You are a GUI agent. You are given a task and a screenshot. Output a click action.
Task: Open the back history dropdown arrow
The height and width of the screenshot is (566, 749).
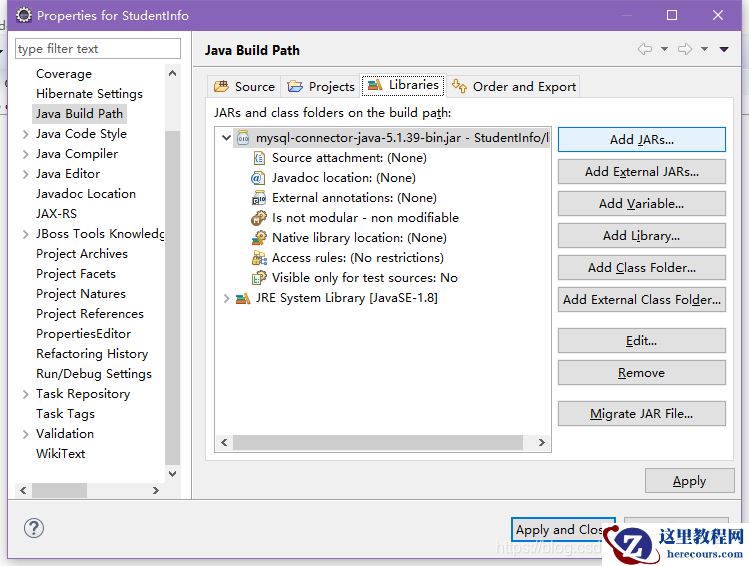664,49
